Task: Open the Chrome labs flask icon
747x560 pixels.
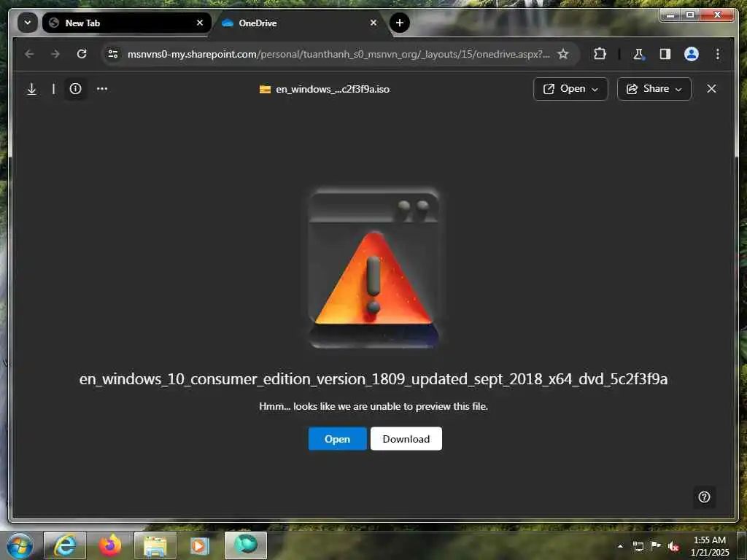Action: point(638,54)
